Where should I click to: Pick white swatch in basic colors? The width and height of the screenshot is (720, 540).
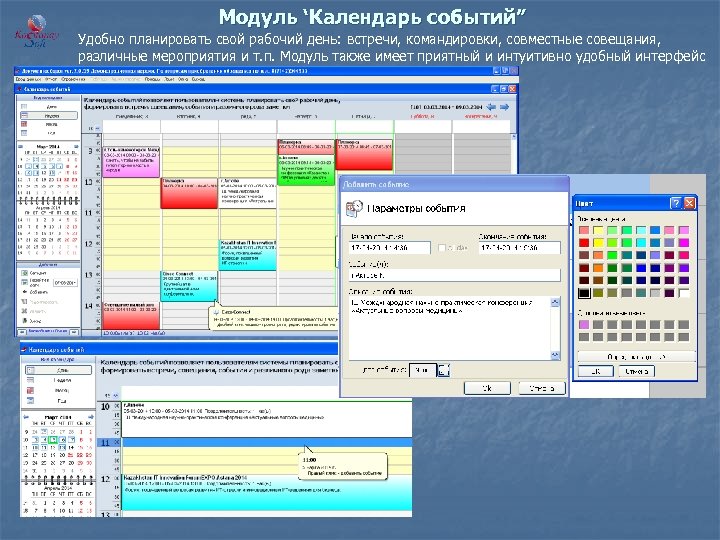[684, 293]
